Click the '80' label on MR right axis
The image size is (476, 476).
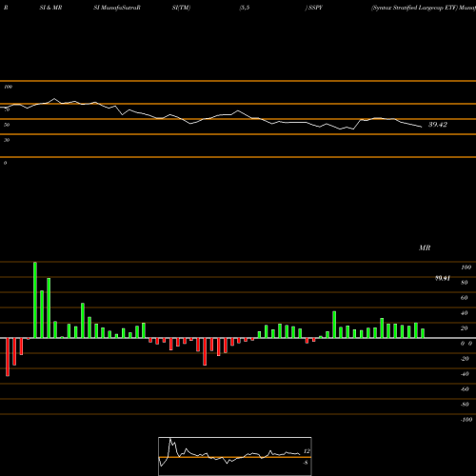tap(465, 283)
